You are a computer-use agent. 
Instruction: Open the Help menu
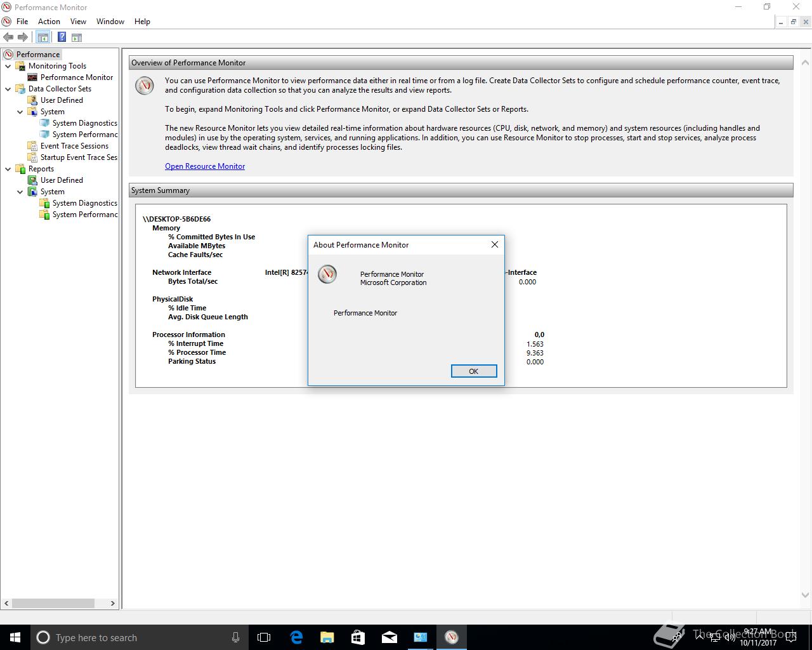pos(142,22)
